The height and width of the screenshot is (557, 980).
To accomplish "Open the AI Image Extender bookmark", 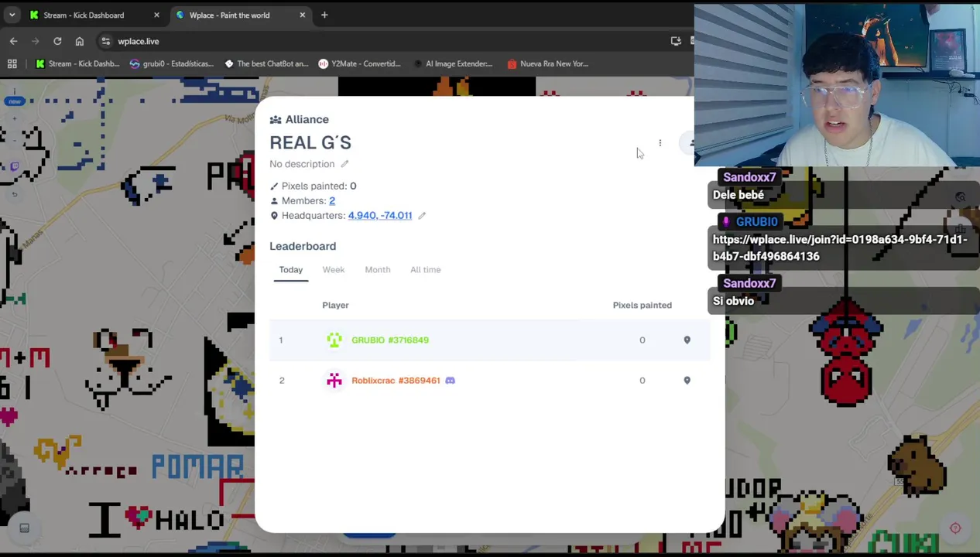I will (x=453, y=63).
